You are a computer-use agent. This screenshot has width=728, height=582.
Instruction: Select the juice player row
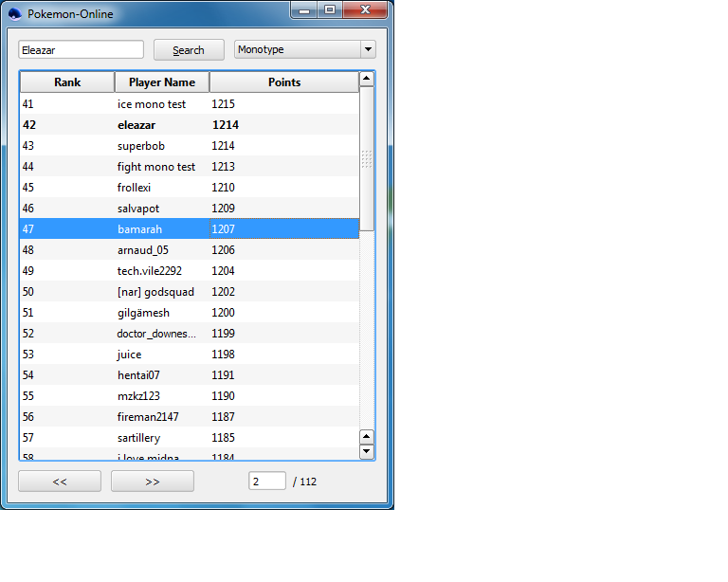pos(190,355)
